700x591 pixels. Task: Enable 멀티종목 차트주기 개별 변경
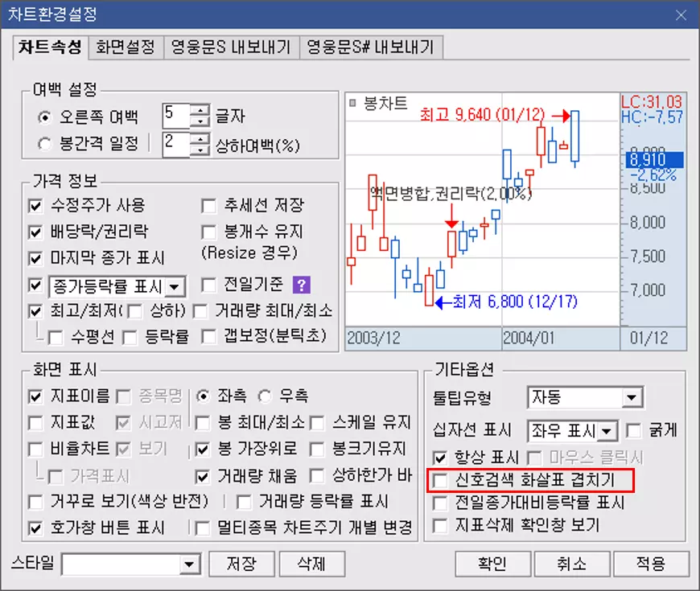(203, 528)
